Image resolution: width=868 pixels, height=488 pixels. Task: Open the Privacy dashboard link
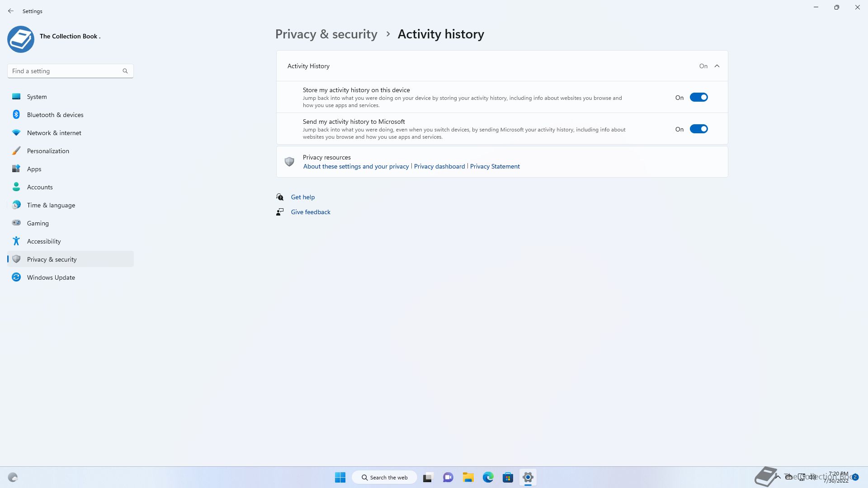tap(439, 166)
